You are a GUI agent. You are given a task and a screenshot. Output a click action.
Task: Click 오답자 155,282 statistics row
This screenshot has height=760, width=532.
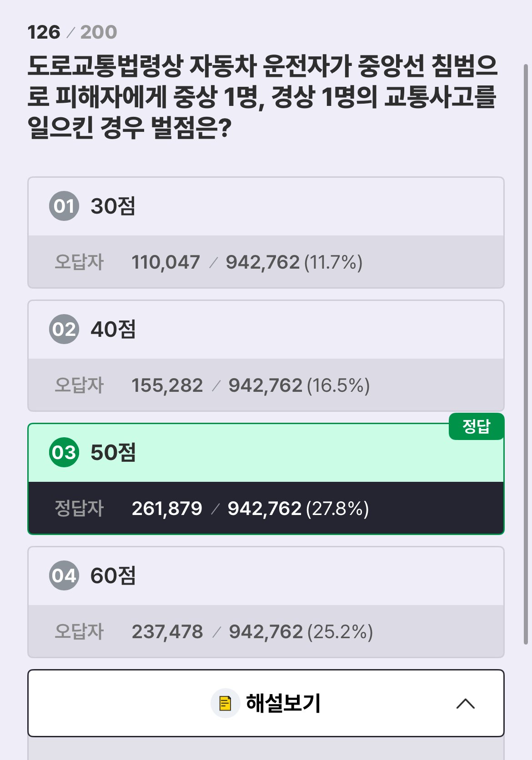pyautogui.click(x=266, y=385)
